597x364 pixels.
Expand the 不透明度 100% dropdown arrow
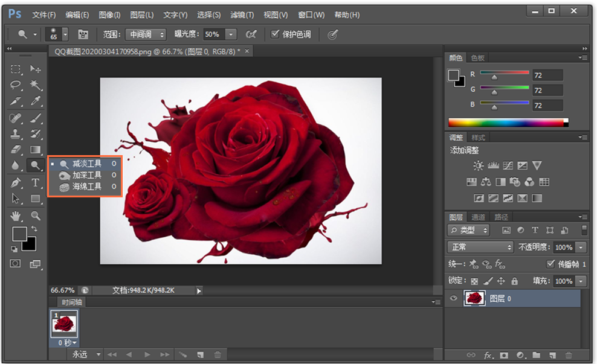pyautogui.click(x=581, y=247)
